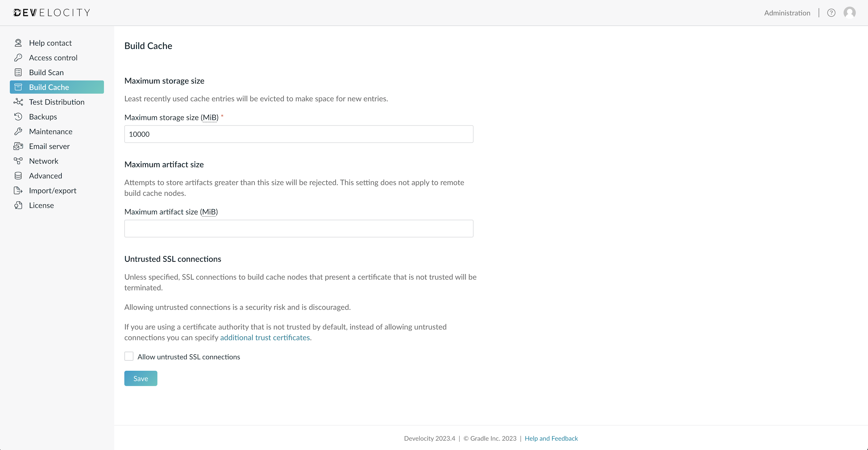
Task: Click the Test Distribution network icon
Action: pyautogui.click(x=19, y=102)
